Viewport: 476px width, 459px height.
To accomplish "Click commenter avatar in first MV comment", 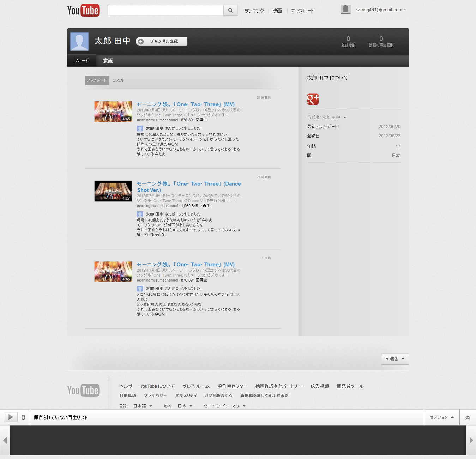I will tap(140, 128).
